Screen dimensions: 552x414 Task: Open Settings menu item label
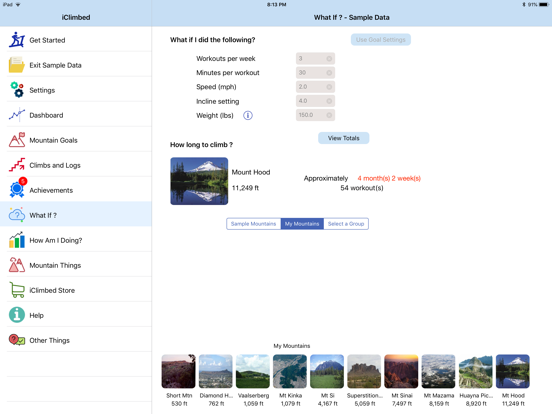click(42, 90)
